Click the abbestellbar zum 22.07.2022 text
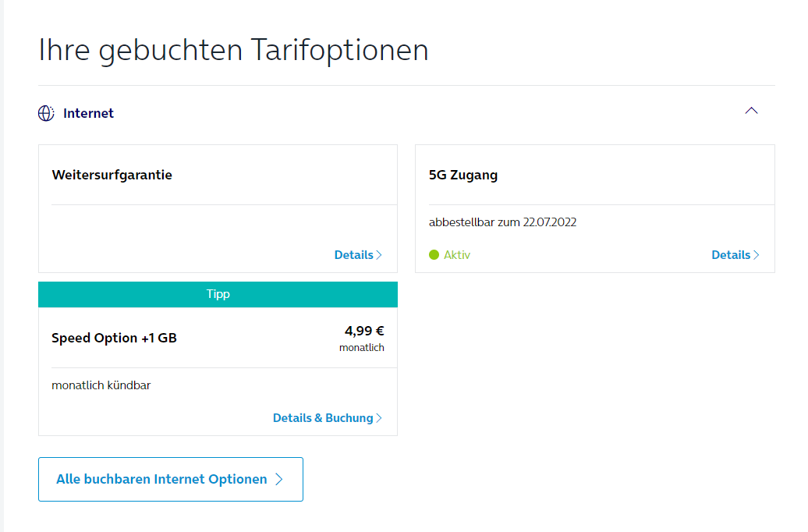Screen dimensions: 808x532 coord(502,222)
